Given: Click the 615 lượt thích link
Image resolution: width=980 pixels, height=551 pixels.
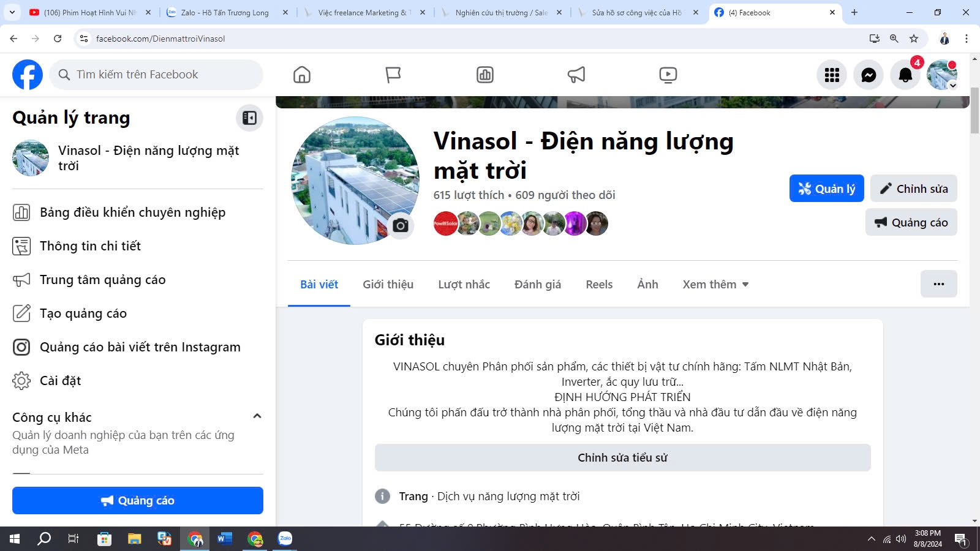Looking at the screenshot, I should pyautogui.click(x=469, y=195).
